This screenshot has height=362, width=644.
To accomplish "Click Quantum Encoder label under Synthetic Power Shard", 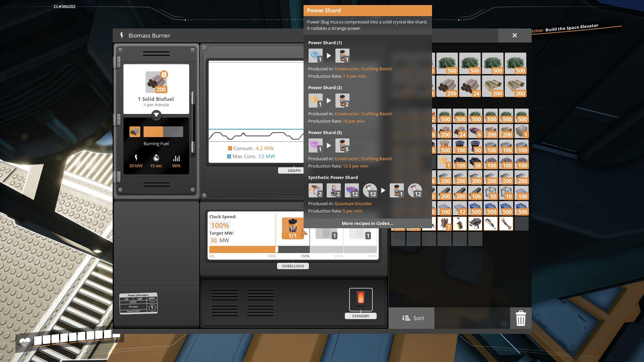I will point(353,204).
